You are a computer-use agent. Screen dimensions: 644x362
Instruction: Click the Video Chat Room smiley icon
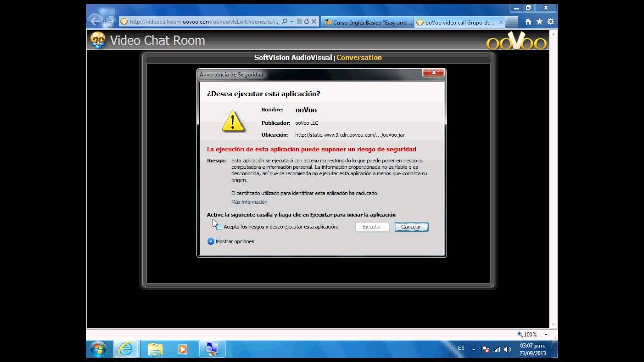98,40
